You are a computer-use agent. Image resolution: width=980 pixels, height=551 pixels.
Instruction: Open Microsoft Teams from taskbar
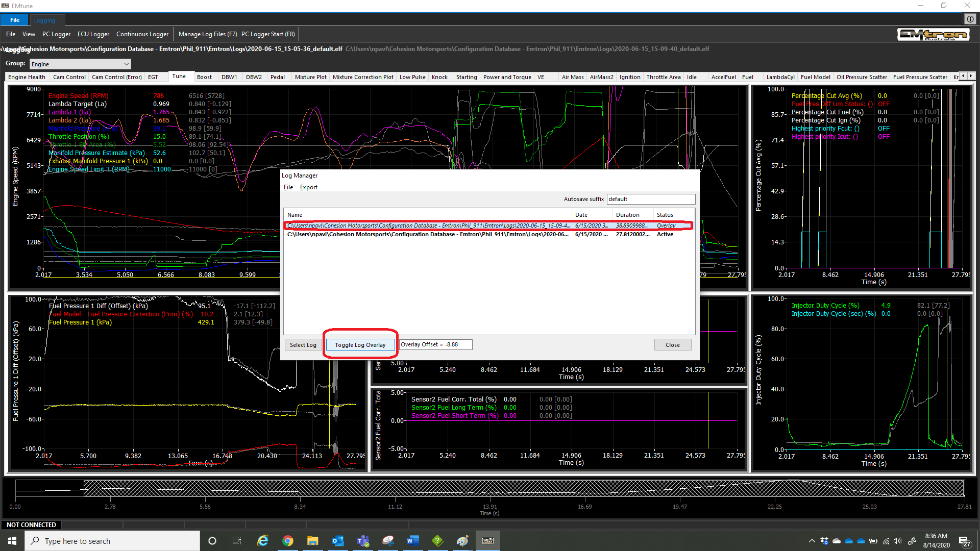coord(362,541)
